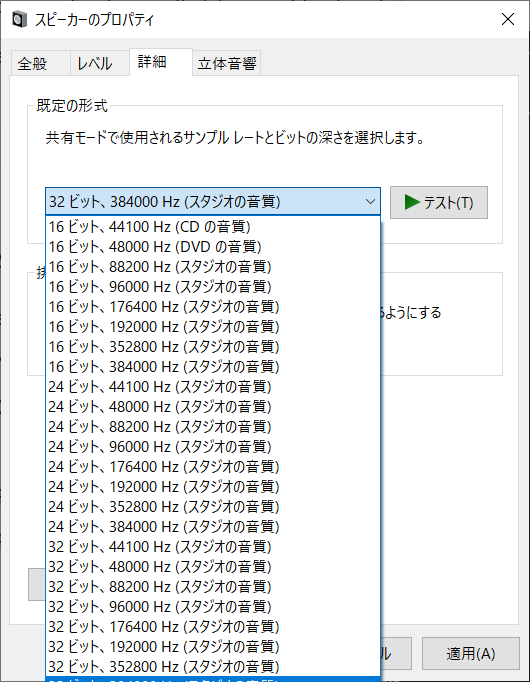Choose 16 ビット、44100 Hz (CD の音質)
The height and width of the screenshot is (682, 530).
[x=213, y=227]
